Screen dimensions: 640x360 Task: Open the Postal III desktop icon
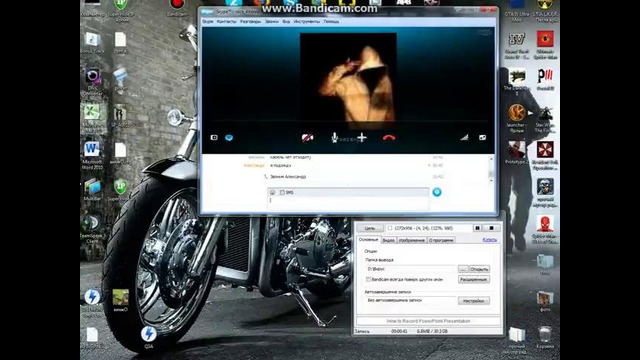coord(545,80)
